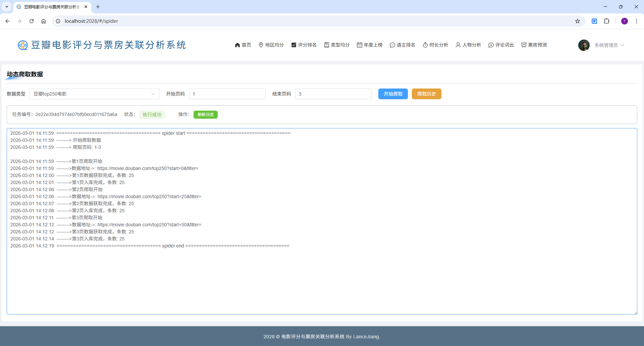644x346 pixels.
Task: Click log line 'spider end'
Action: click(x=150, y=246)
